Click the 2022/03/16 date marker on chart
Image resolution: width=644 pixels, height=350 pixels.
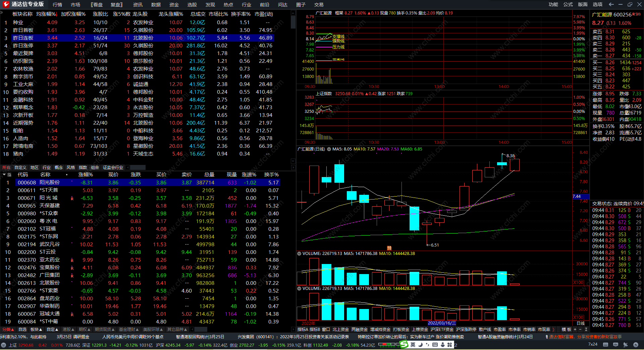pyautogui.click(x=442, y=323)
